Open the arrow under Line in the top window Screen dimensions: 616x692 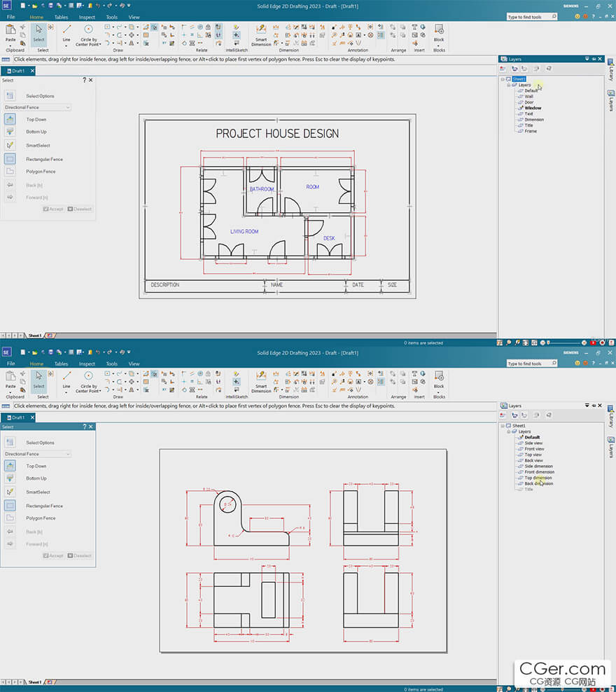pyautogui.click(x=66, y=46)
